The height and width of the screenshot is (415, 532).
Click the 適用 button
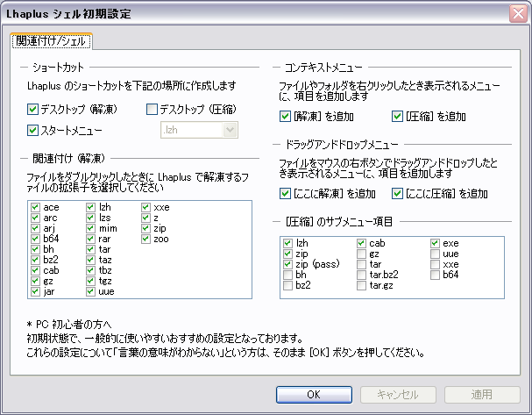[x=482, y=395]
